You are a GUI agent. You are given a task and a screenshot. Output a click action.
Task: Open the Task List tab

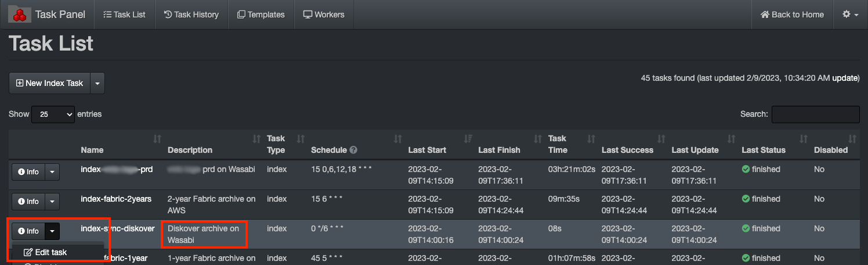click(x=124, y=15)
